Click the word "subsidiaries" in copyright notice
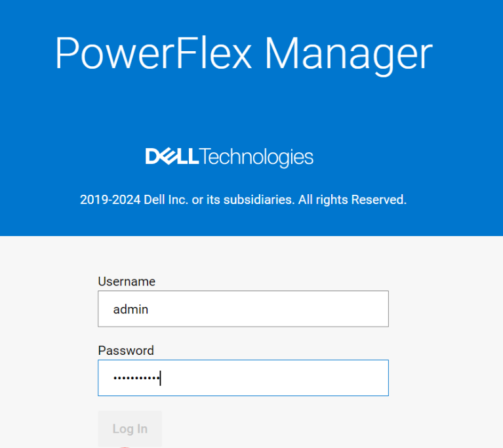 coord(258,199)
